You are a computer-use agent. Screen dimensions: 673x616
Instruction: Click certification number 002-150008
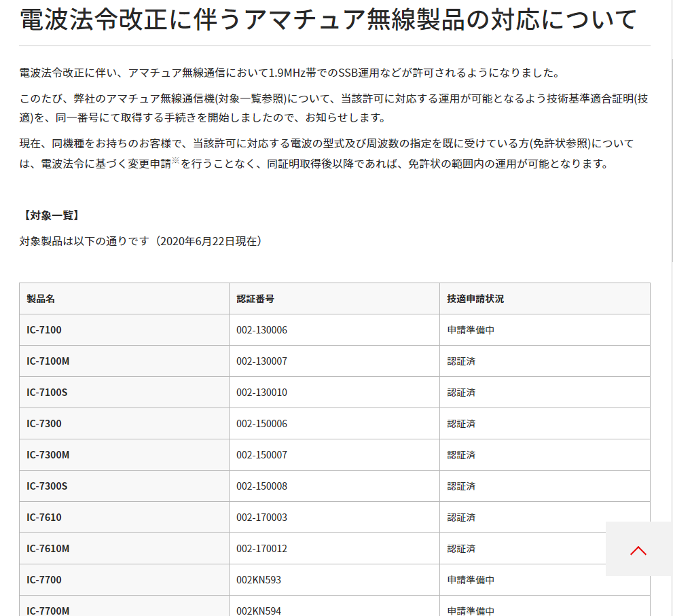[262, 486]
